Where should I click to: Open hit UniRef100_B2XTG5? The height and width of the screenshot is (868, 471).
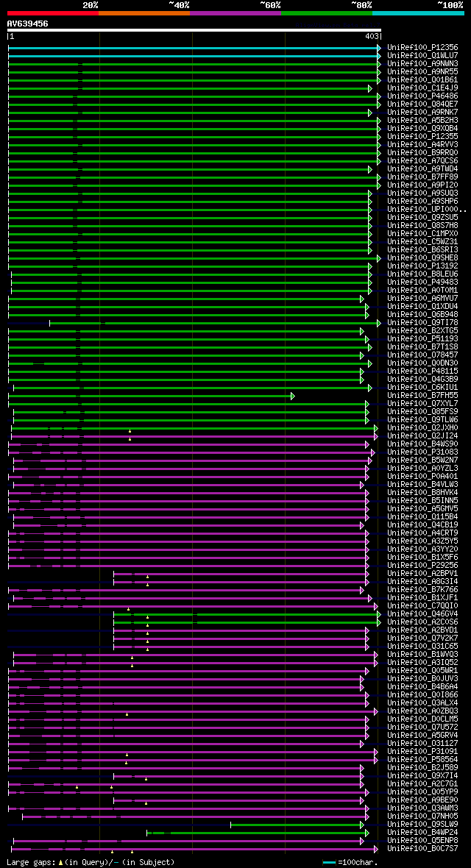[422, 330]
